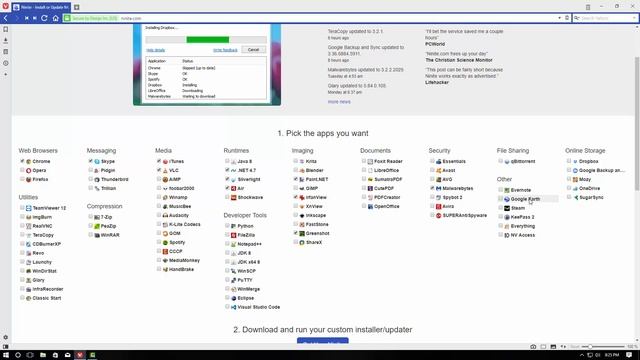Open new tab button
The height and width of the screenshot is (360, 640).
coord(76,7)
